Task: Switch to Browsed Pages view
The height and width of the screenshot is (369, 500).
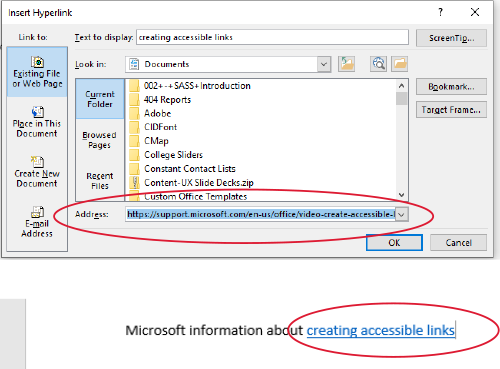Action: (x=100, y=140)
